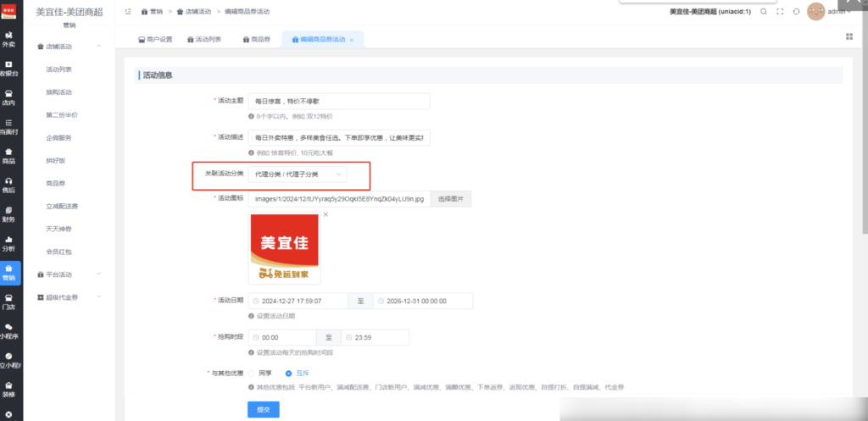Open the tab grid menu icon

coord(849,36)
